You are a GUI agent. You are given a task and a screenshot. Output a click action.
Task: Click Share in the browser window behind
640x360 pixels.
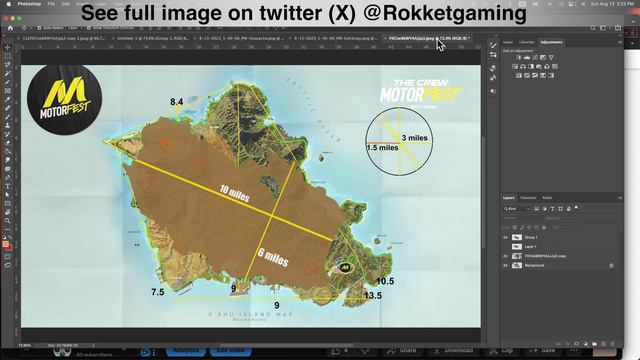click(x=402, y=351)
